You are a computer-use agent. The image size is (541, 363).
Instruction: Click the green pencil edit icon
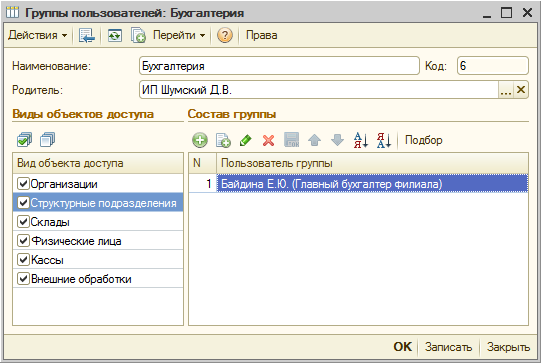click(246, 140)
